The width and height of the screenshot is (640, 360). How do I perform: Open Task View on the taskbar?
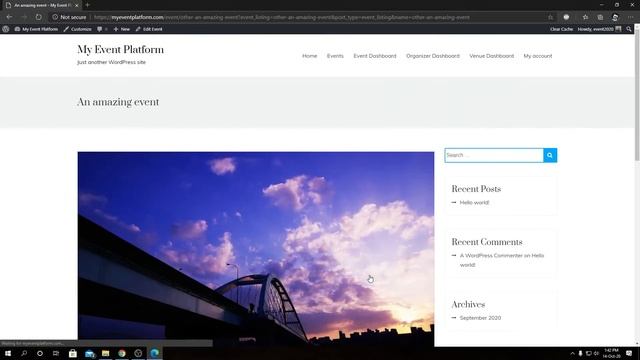tap(56, 353)
